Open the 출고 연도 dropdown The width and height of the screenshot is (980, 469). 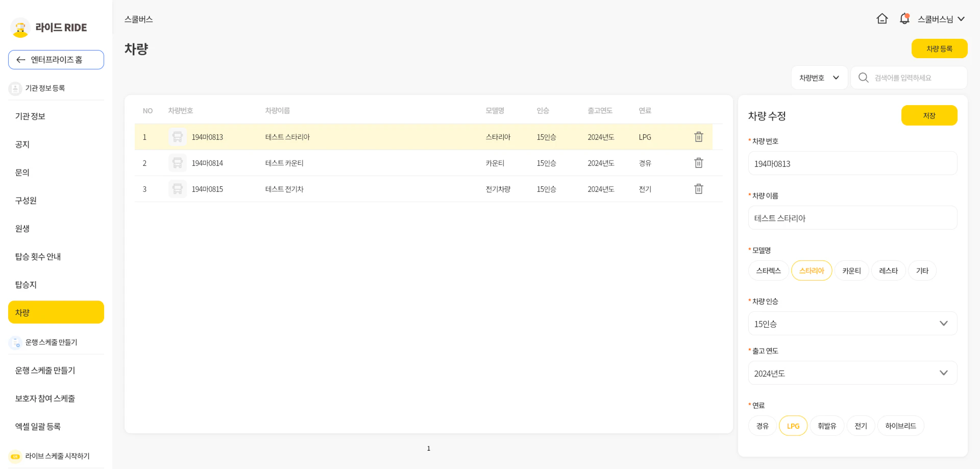[x=852, y=373]
